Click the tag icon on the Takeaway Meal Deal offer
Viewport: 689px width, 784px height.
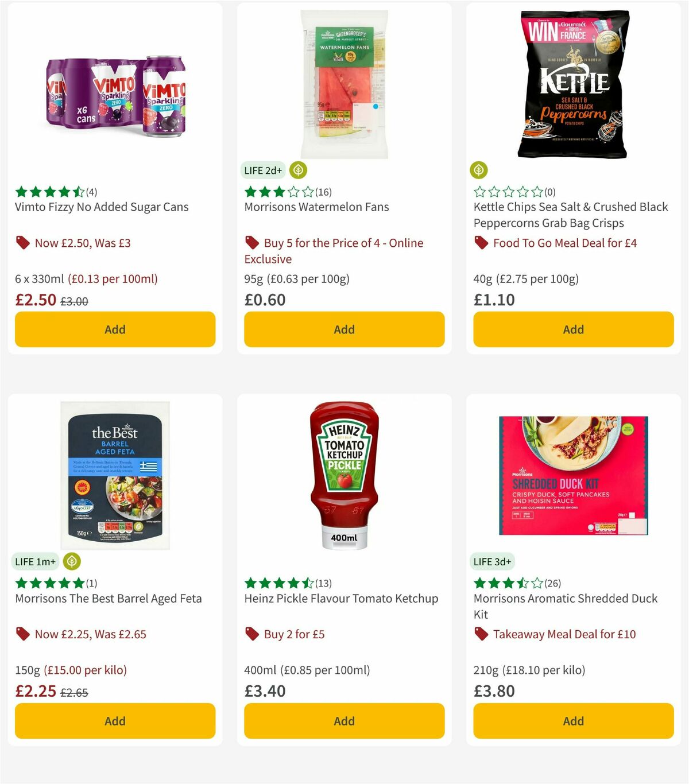pos(481,634)
